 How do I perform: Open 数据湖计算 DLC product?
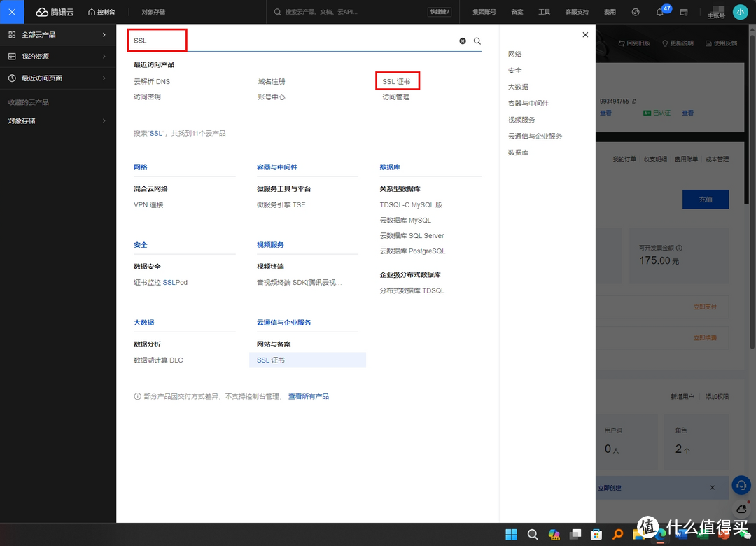(158, 360)
